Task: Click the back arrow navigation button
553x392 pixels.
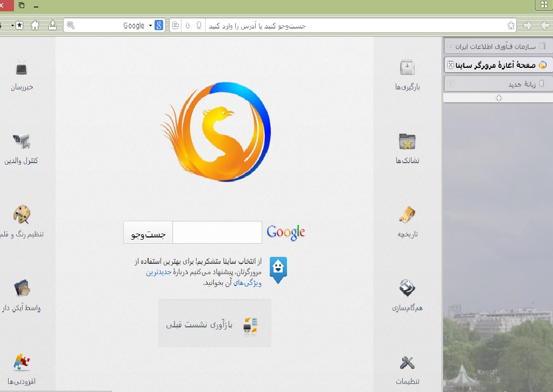Action: [x=545, y=25]
